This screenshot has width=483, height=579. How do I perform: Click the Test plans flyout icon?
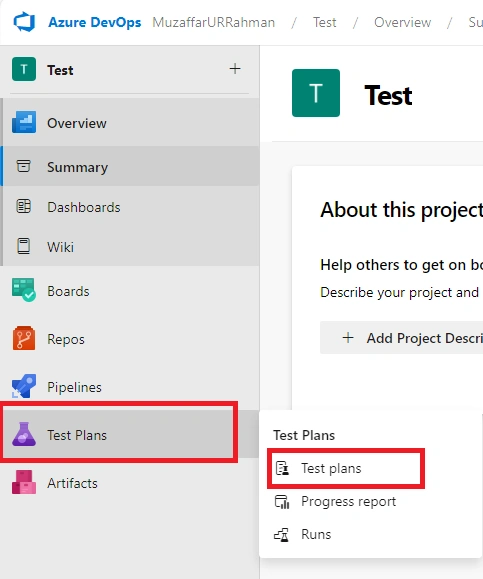(x=282, y=468)
